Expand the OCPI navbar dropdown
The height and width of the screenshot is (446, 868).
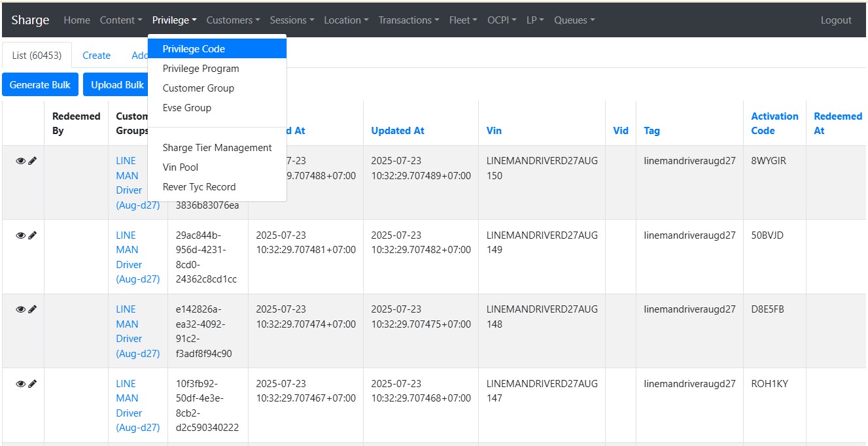502,20
